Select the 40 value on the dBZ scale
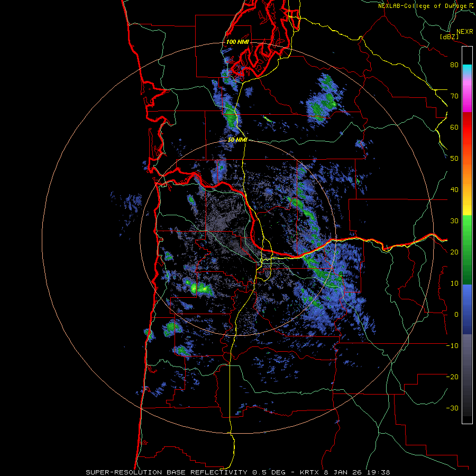This screenshot has width=476, height=476. [x=454, y=190]
